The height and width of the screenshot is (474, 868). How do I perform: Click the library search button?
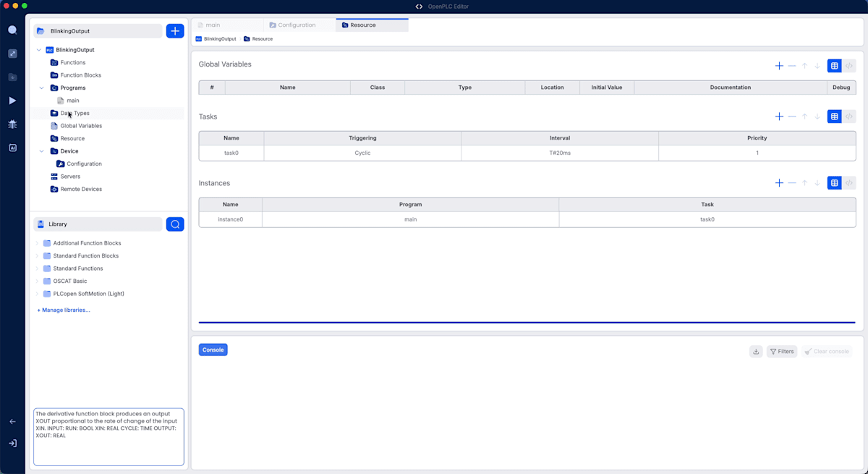[x=175, y=224]
